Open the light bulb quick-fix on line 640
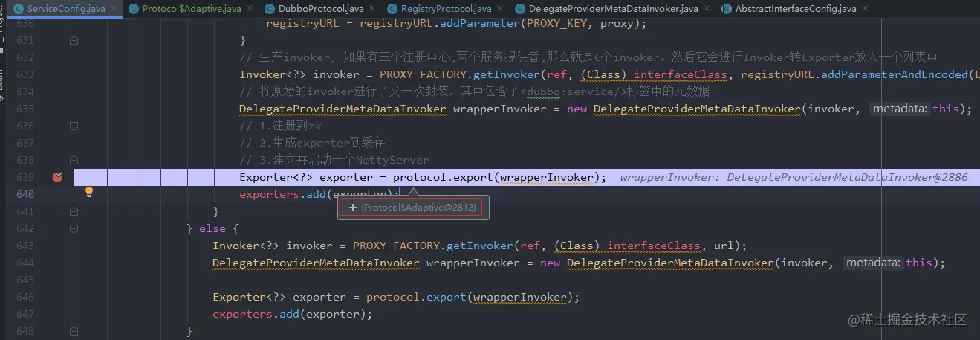The width and height of the screenshot is (980, 340). tap(89, 193)
